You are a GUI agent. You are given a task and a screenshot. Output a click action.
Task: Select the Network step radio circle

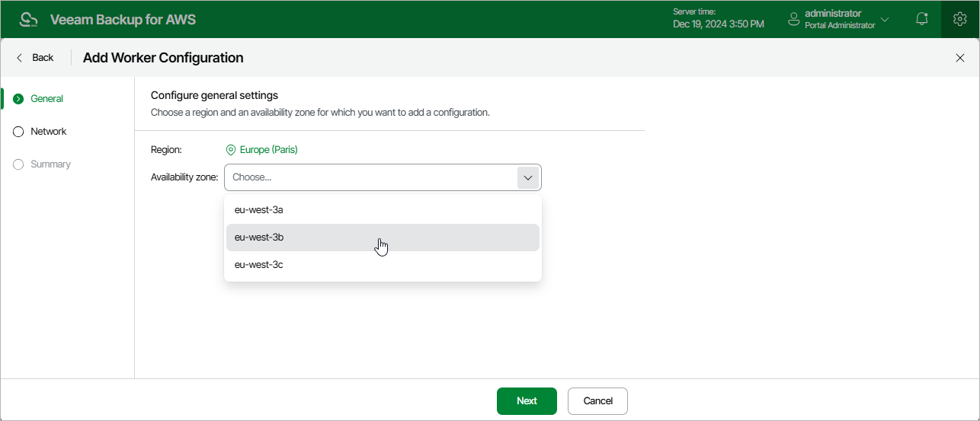(x=19, y=132)
